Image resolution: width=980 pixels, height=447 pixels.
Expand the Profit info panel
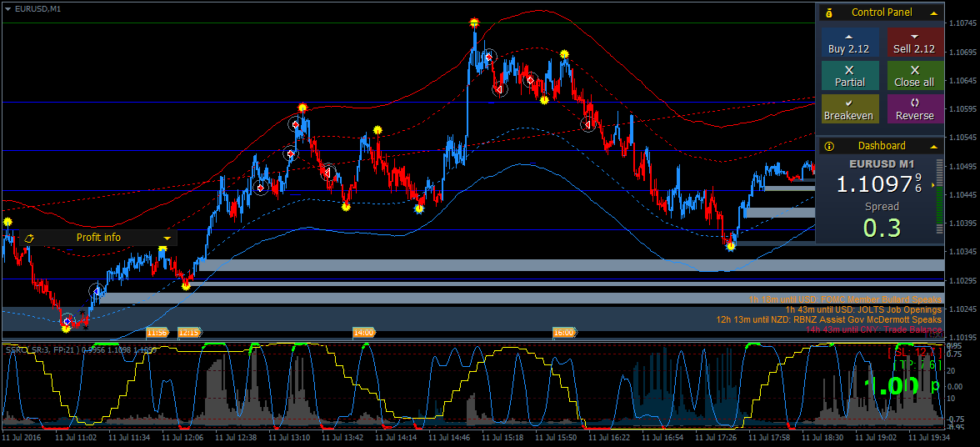[167, 239]
